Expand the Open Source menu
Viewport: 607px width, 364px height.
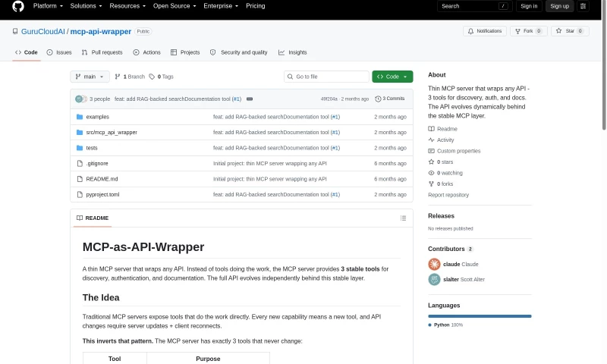pyautogui.click(x=175, y=6)
